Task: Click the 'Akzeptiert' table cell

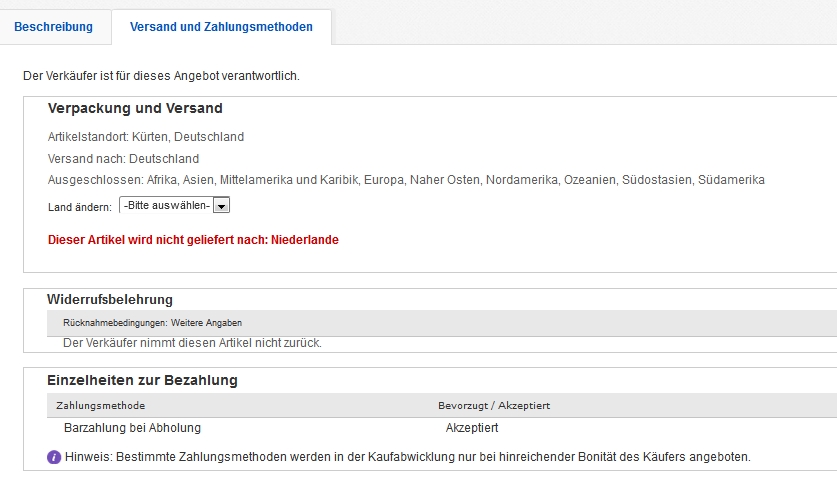Action: coord(472,428)
